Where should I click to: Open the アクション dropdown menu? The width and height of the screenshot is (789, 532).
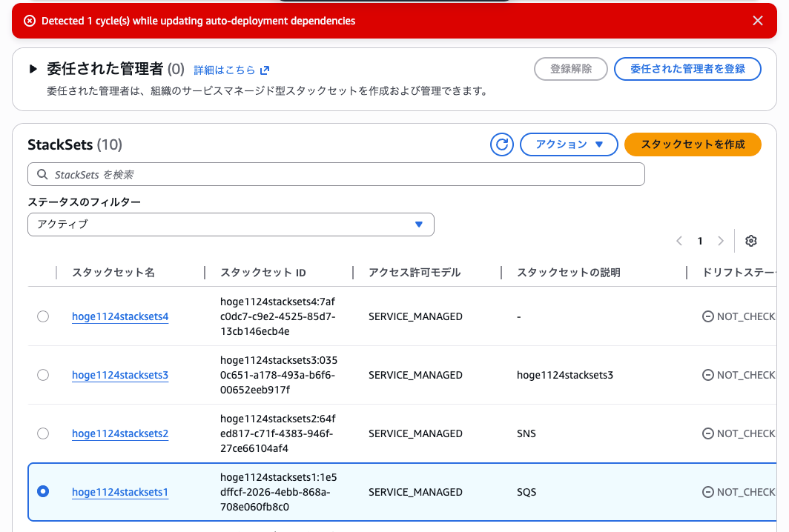click(569, 144)
